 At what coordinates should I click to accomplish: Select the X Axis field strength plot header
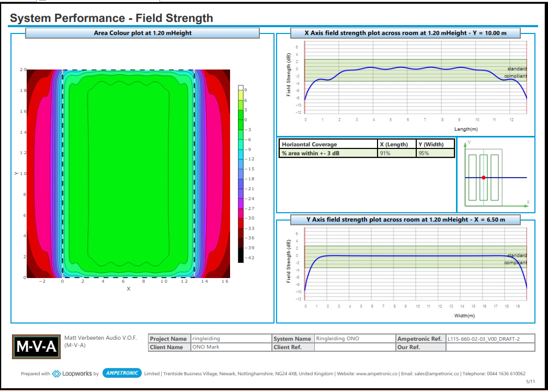coord(405,33)
